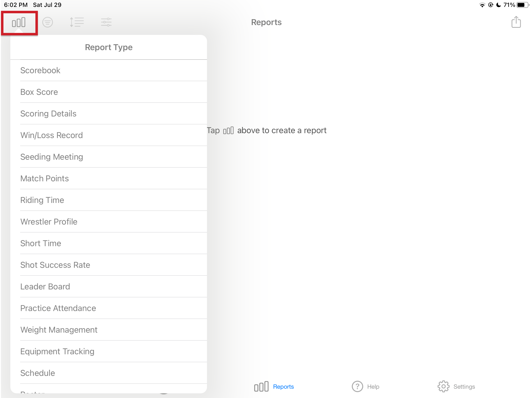
Task: Choose Box Score from the list
Action: [x=39, y=92]
